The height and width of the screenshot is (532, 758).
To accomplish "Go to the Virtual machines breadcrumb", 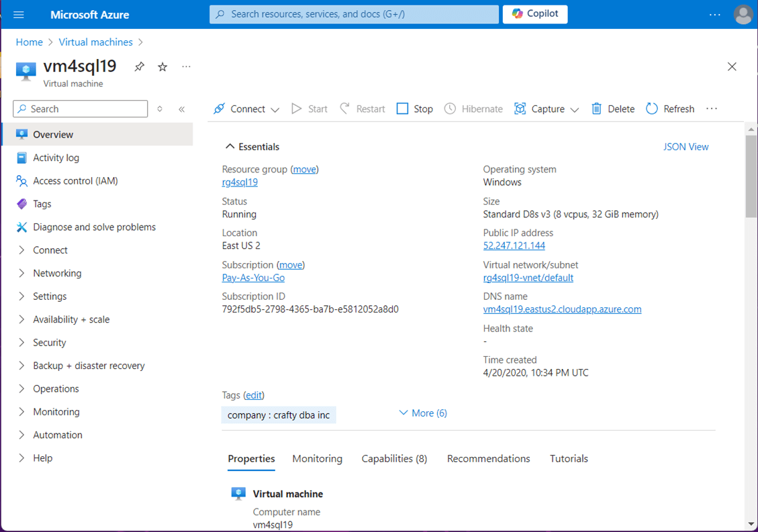I will click(x=96, y=42).
